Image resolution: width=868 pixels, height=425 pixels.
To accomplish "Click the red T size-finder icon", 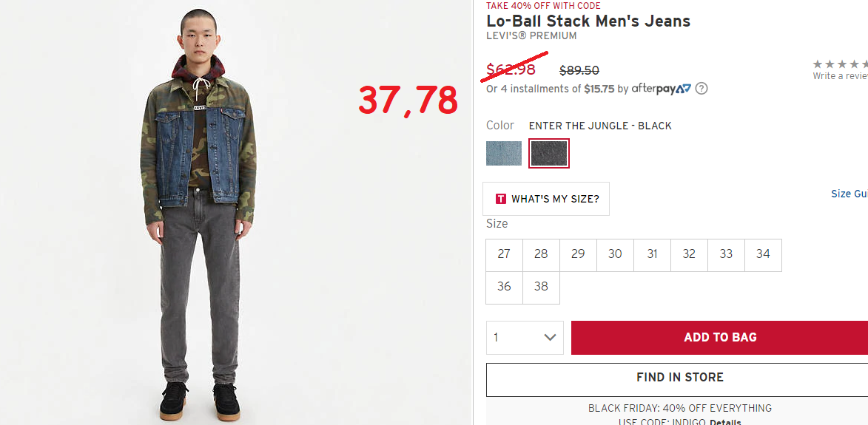I will pos(500,199).
